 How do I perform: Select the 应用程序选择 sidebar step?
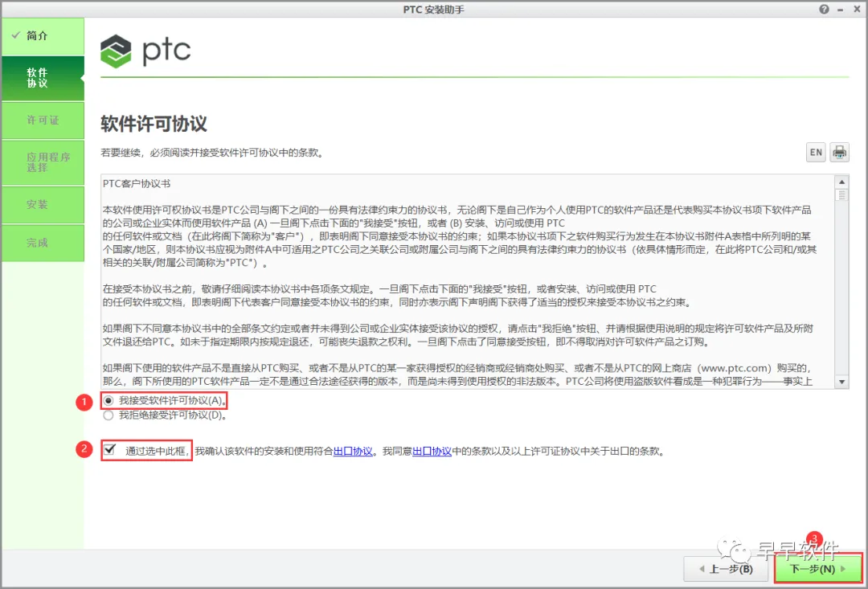[x=43, y=162]
